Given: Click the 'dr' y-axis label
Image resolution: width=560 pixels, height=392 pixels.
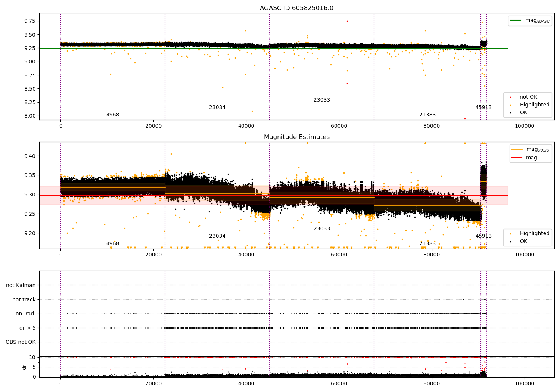Looking at the screenshot, I should pos(24,367).
